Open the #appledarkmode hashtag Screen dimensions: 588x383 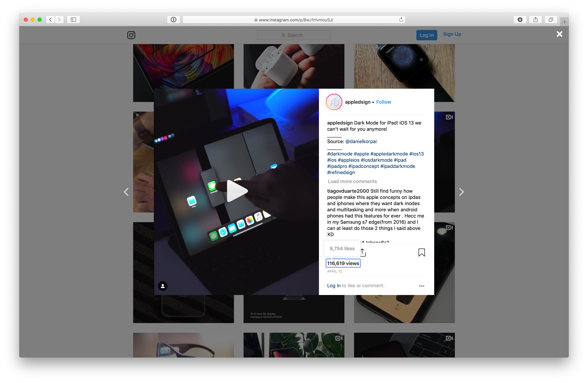(389, 154)
